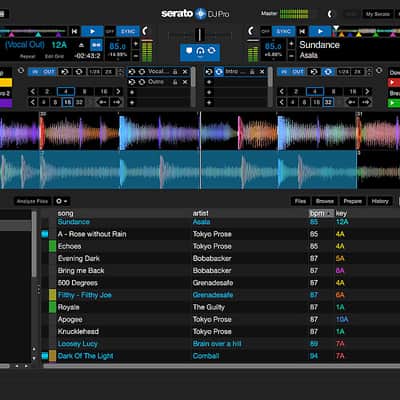Click green color tag beside Royale
This screenshot has height=400, width=400.
[52, 307]
